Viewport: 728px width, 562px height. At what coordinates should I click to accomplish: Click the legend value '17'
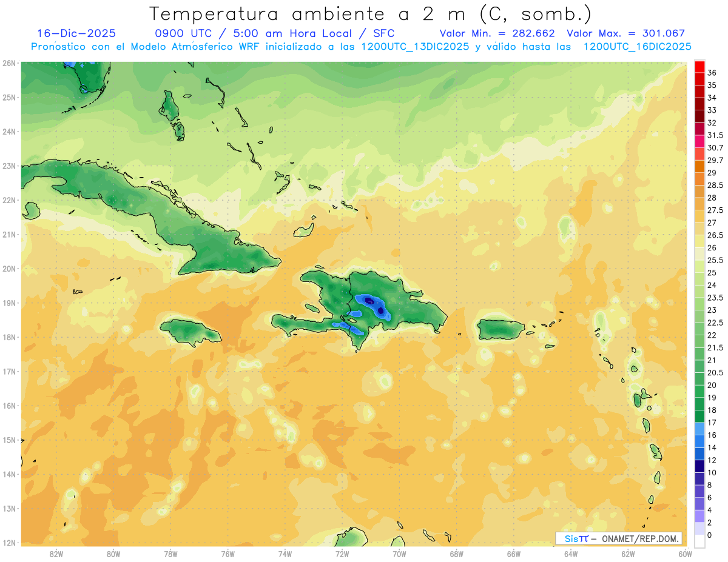(713, 423)
